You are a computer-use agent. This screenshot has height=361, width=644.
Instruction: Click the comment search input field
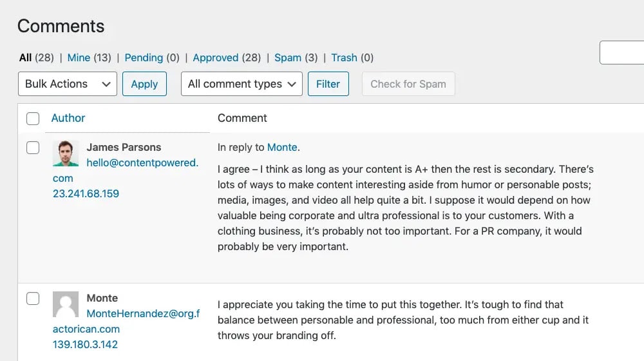pyautogui.click(x=622, y=53)
